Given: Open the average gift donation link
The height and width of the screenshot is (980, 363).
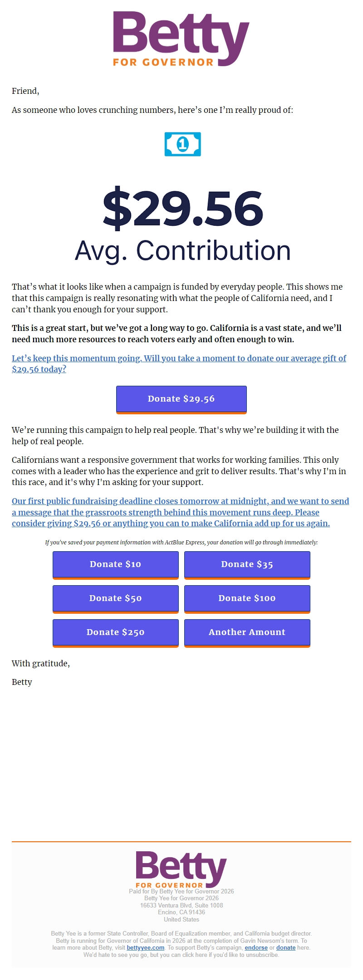Looking at the screenshot, I should (x=179, y=359).
